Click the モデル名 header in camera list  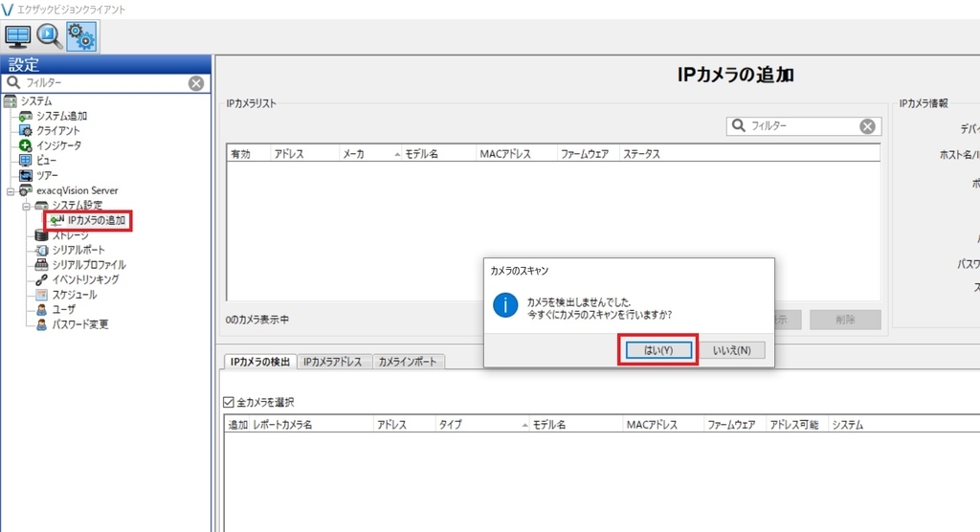point(438,154)
